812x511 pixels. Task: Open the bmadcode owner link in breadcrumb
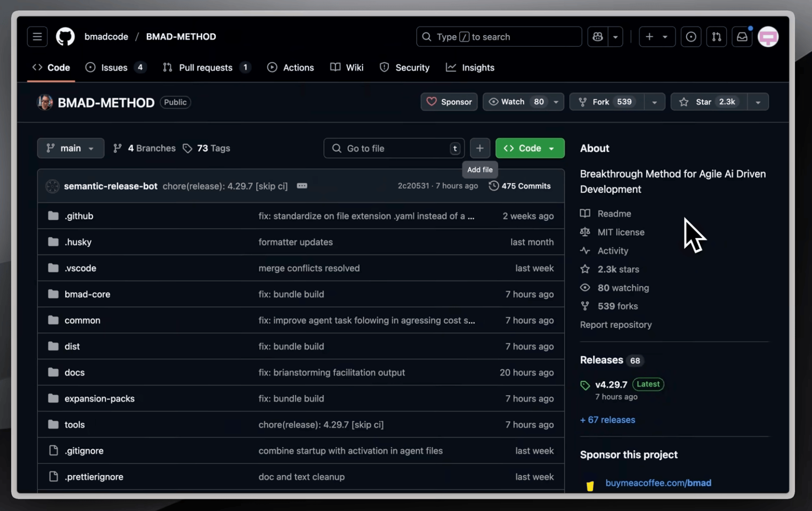(x=106, y=37)
